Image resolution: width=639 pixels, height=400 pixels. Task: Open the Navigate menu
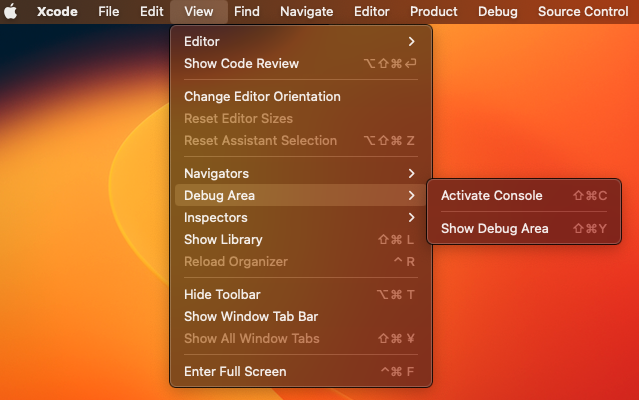(306, 11)
